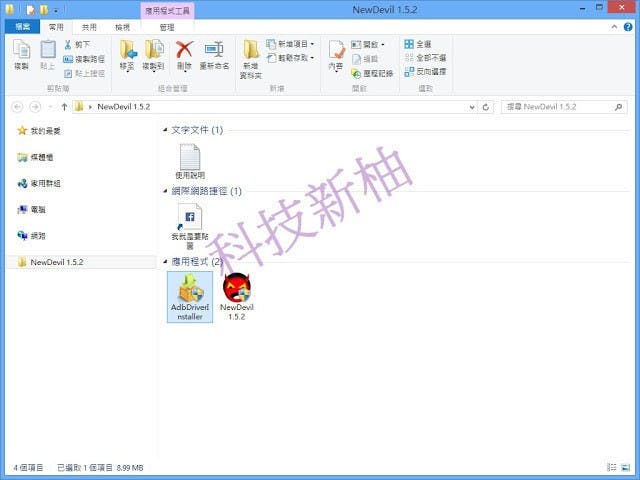Click the Copy path icon
640x480 pixels.
68,59
